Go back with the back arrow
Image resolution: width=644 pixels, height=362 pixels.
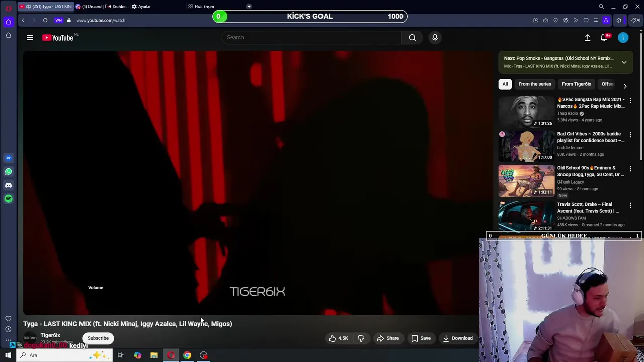point(23,20)
